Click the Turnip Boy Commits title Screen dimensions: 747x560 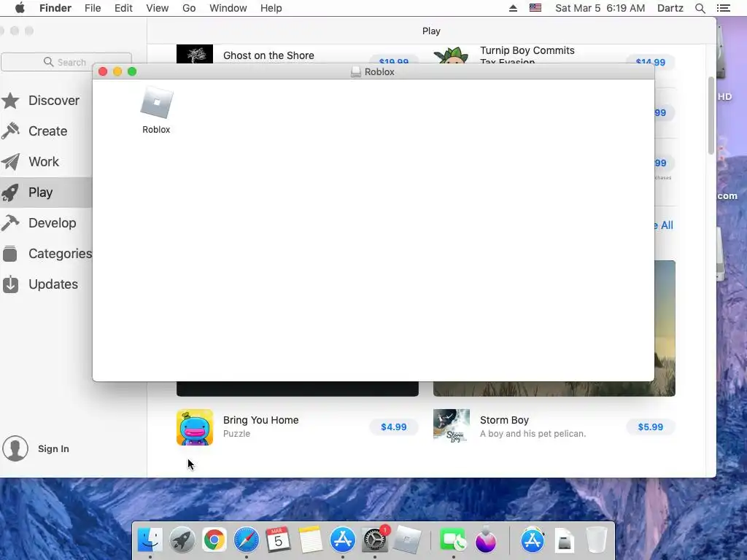[527, 50]
